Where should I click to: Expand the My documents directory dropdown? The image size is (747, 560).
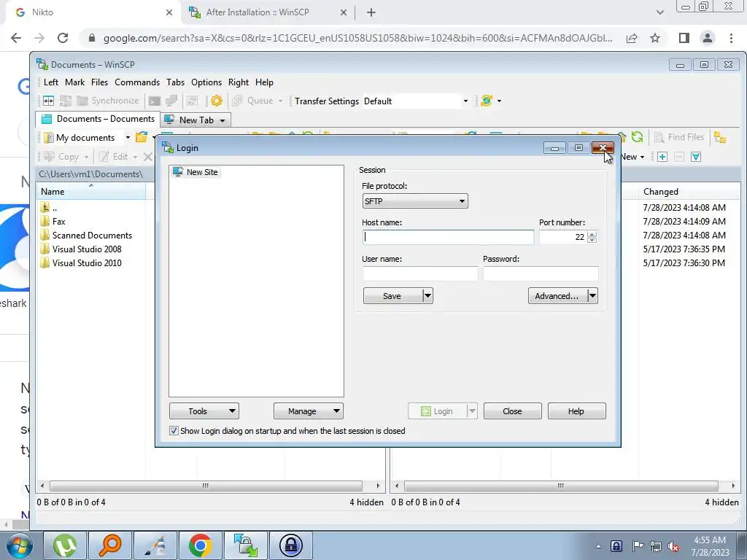(128, 138)
